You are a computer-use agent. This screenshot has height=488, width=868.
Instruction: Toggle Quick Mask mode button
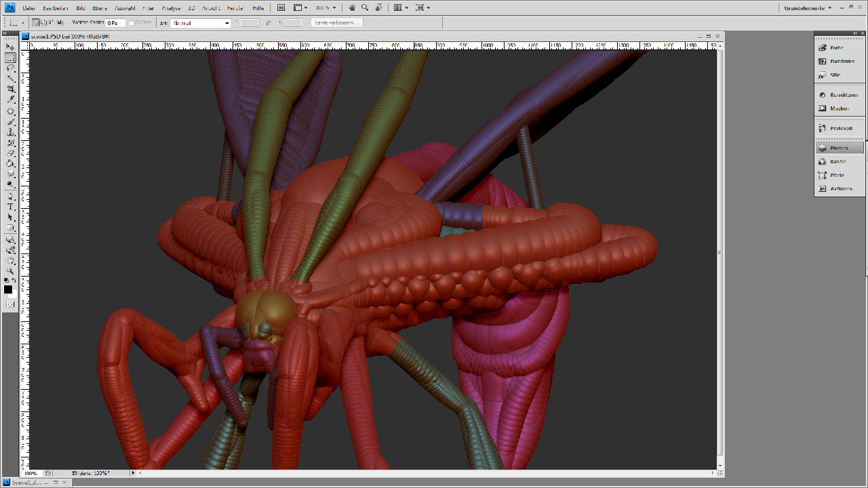coord(10,304)
